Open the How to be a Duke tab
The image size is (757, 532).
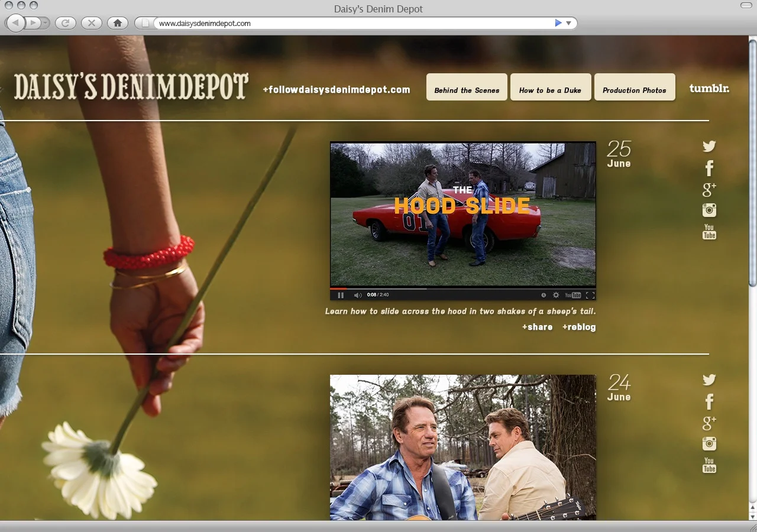click(x=550, y=87)
